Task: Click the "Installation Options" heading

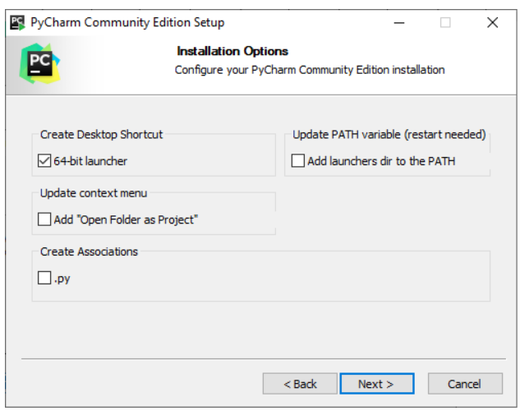Action: point(232,51)
